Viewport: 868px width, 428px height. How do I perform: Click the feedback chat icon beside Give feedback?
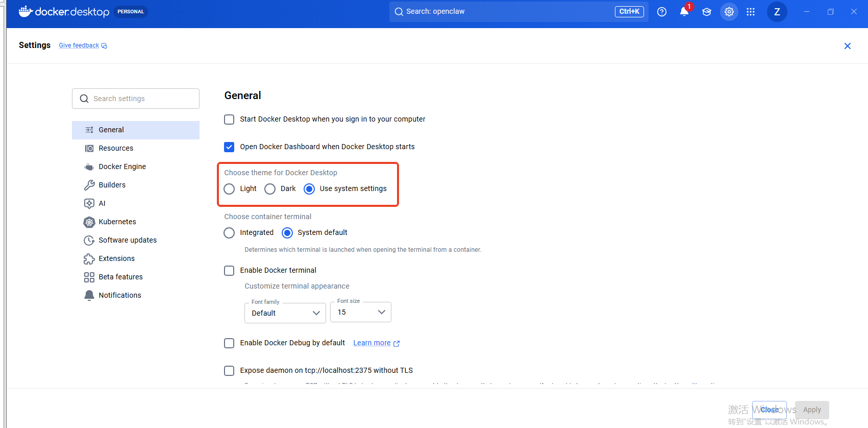104,46
